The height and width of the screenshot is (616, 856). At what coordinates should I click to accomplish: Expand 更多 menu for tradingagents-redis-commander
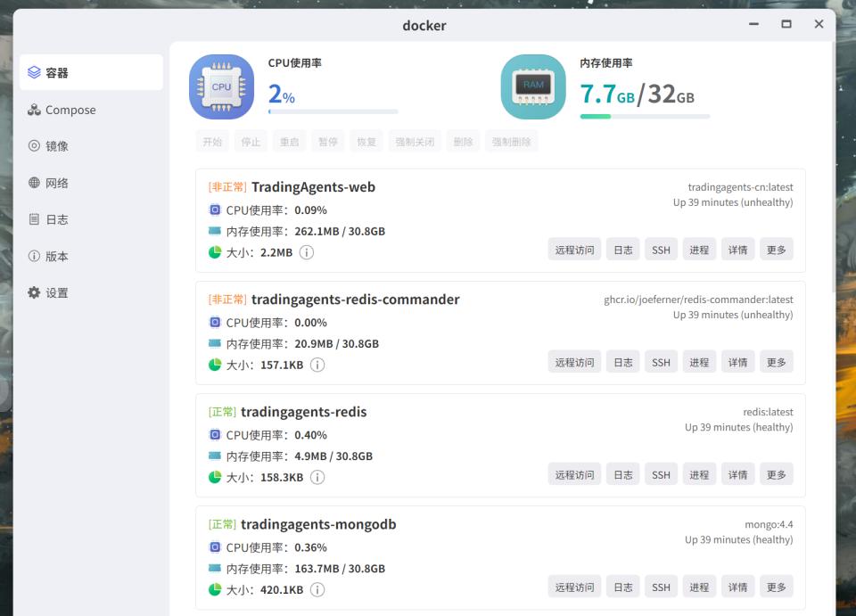point(777,362)
